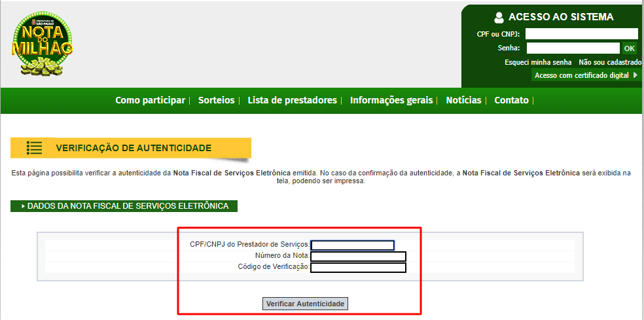
Task: Open the Informações gerais menu
Action: (391, 100)
